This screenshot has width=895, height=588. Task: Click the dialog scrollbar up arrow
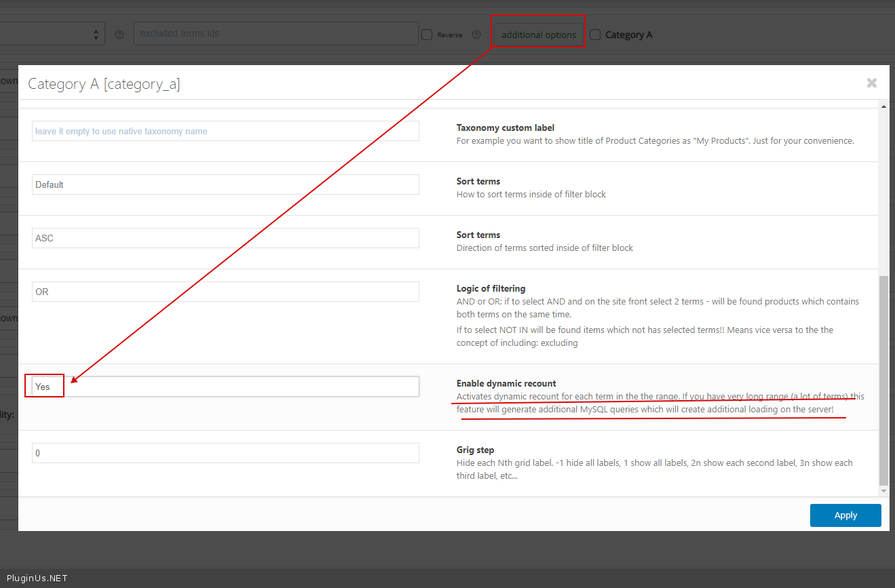click(x=883, y=106)
